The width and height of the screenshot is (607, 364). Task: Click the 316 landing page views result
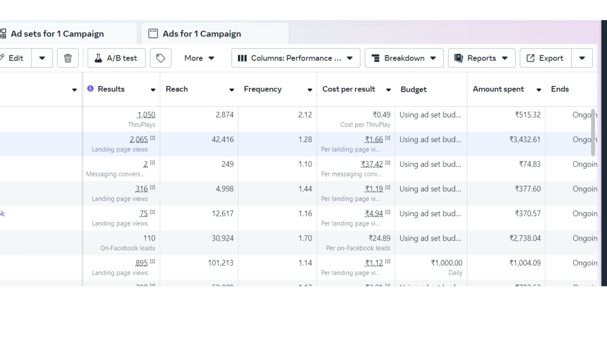coord(142,189)
